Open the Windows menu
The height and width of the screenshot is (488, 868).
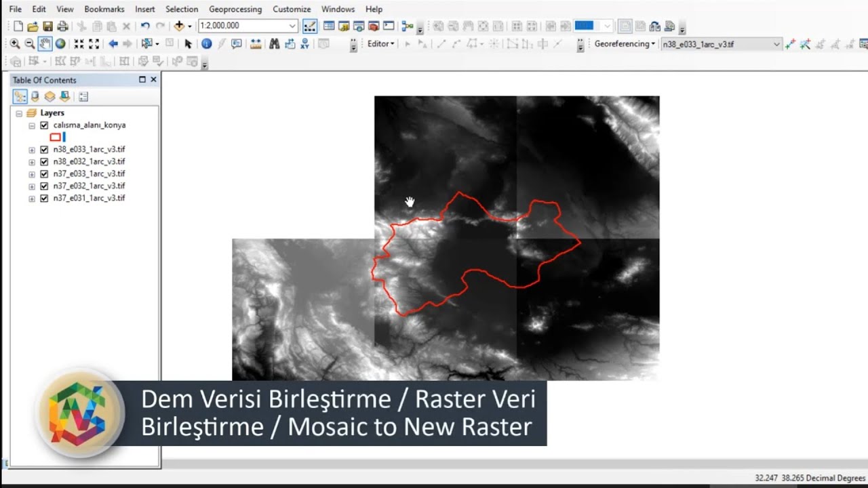(338, 9)
